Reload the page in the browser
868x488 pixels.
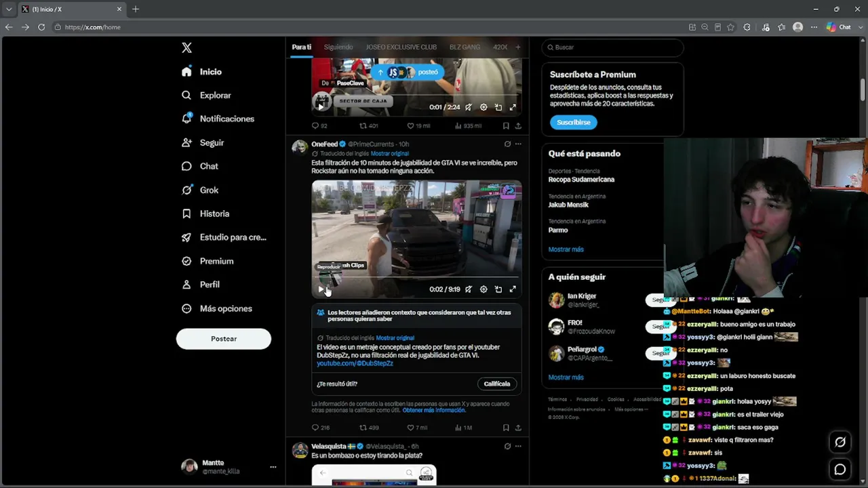(41, 27)
